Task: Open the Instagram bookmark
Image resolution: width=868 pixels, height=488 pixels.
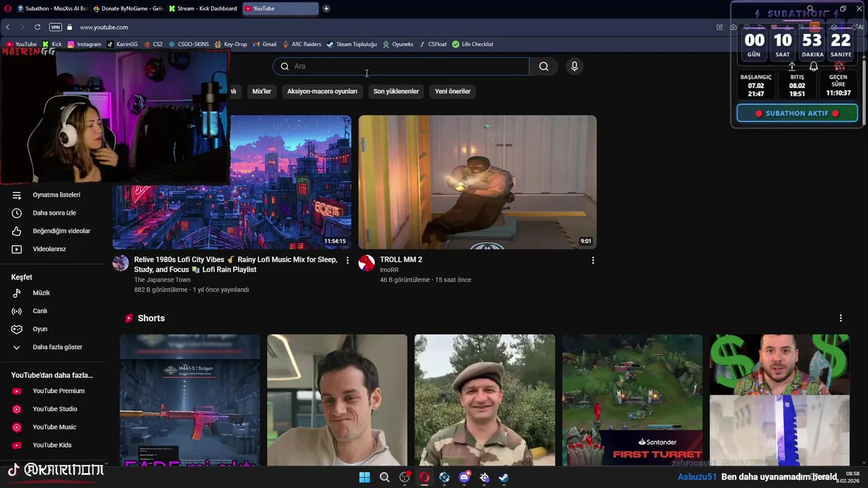Action: click(84, 44)
